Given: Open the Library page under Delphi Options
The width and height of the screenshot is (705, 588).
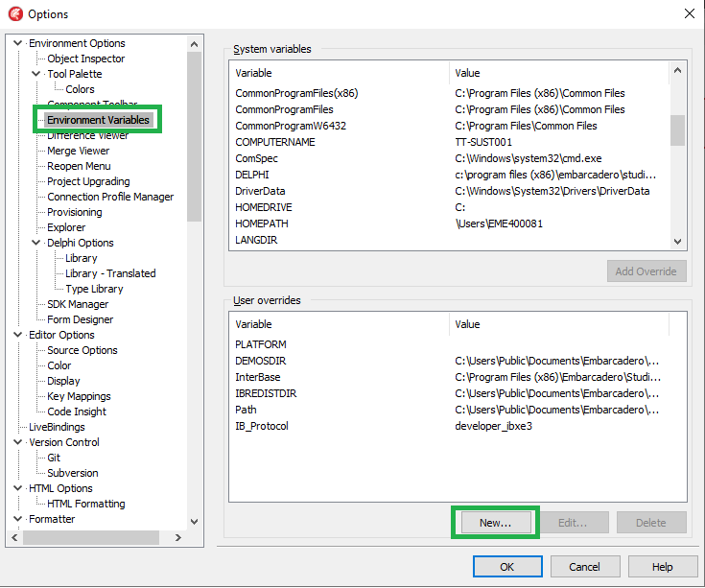Looking at the screenshot, I should [82, 258].
